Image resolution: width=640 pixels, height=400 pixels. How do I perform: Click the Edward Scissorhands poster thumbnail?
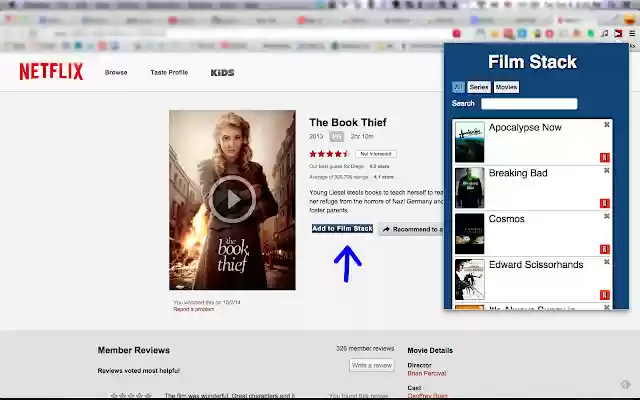pos(469,279)
